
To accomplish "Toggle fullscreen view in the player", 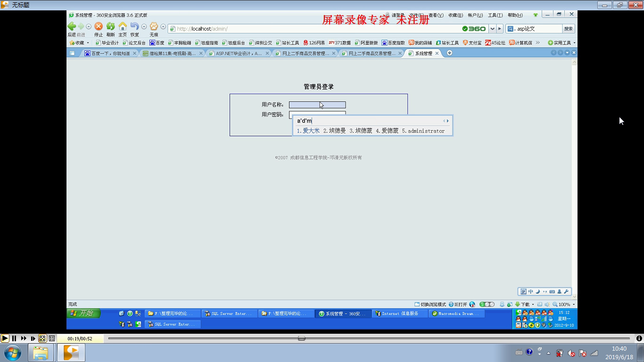I will (x=42, y=338).
